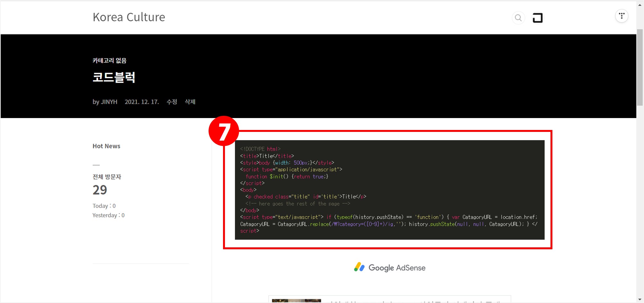Click the post date 2021. 12. 17.
This screenshot has width=644, height=303.
[x=142, y=102]
